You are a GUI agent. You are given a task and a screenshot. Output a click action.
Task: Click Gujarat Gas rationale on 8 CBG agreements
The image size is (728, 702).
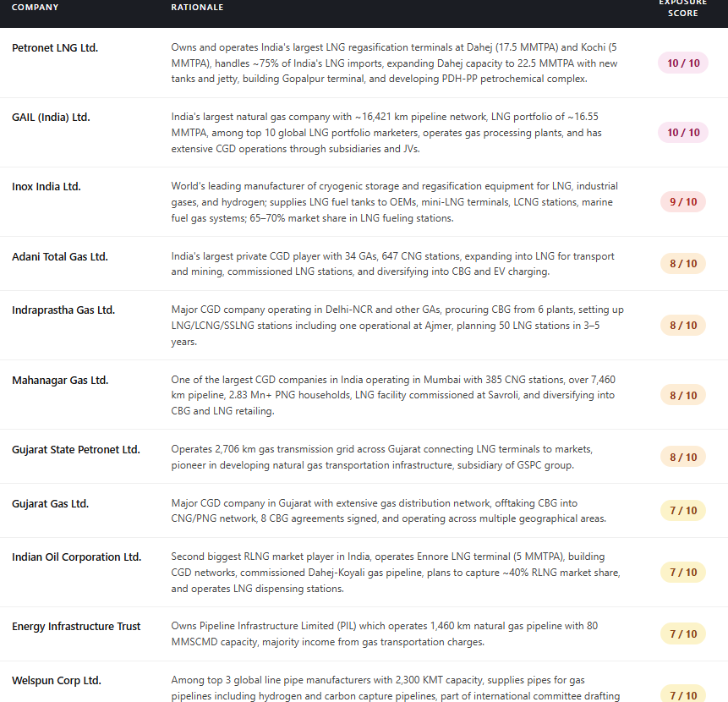click(x=389, y=511)
